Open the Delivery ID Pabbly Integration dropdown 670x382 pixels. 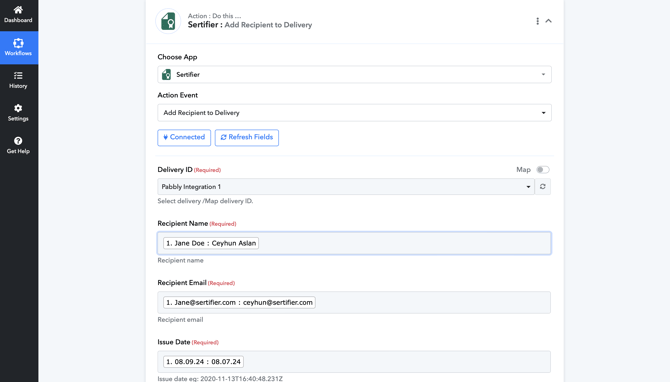coord(346,187)
